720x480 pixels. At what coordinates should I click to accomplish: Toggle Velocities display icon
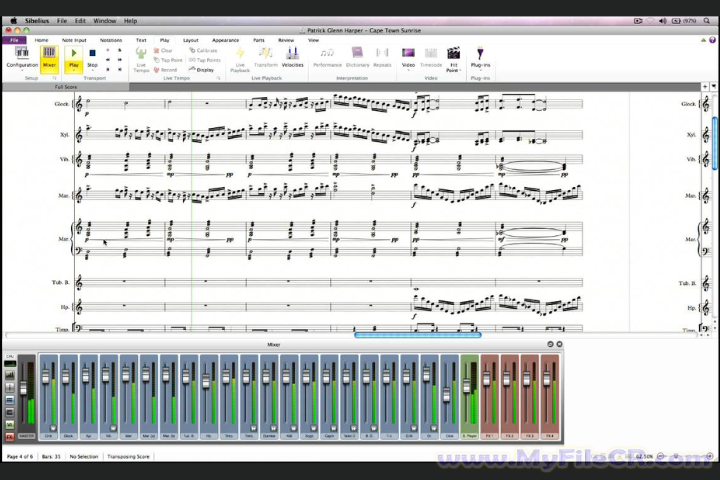click(292, 57)
